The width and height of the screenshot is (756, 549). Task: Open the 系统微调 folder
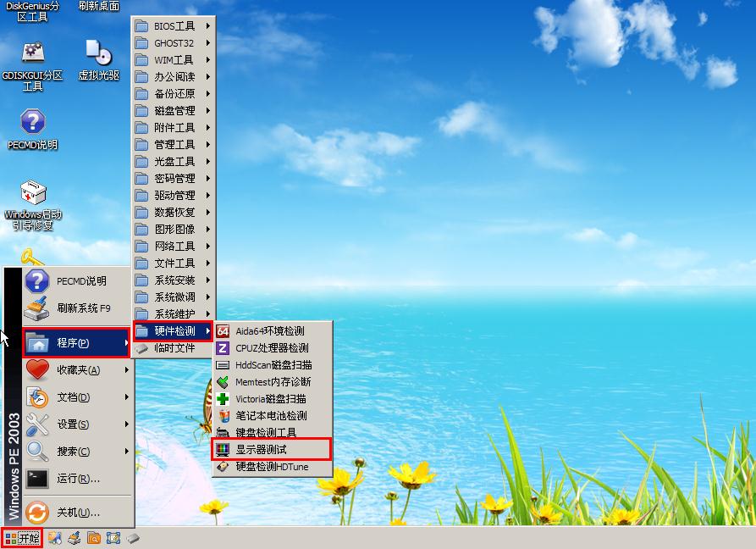(173, 297)
